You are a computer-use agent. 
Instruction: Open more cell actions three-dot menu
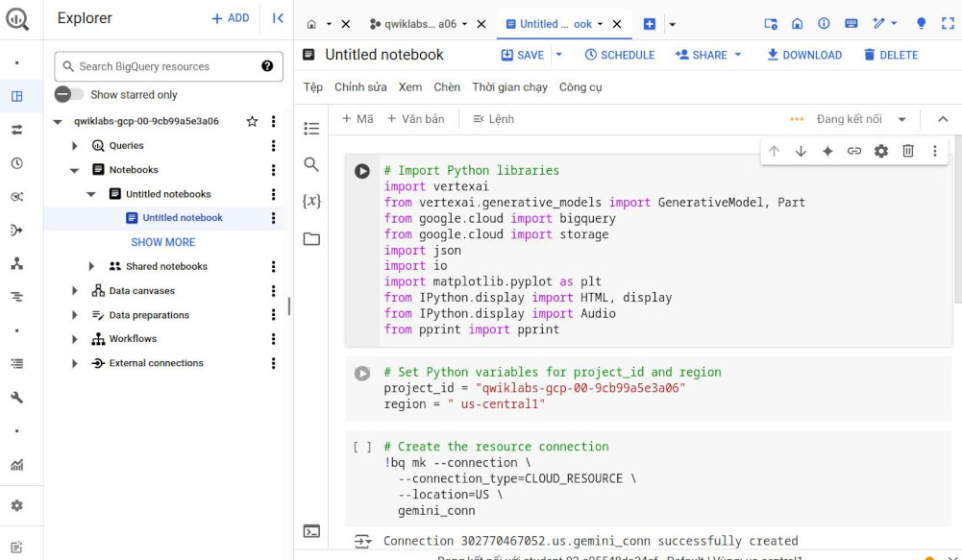click(934, 151)
